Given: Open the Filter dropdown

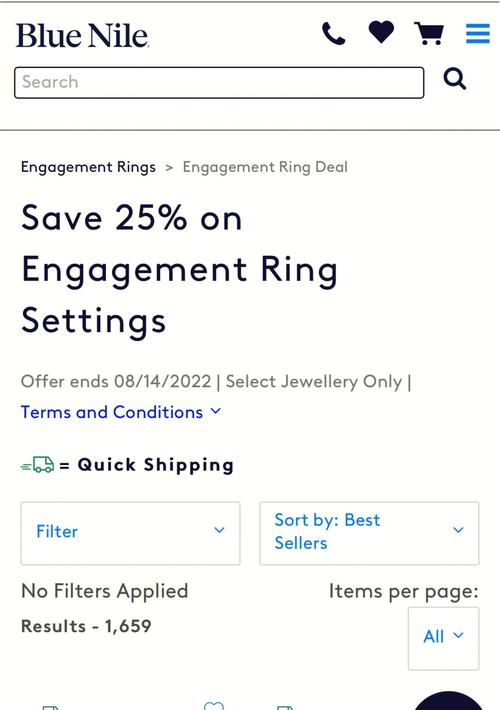Looking at the screenshot, I should pyautogui.click(x=130, y=533).
